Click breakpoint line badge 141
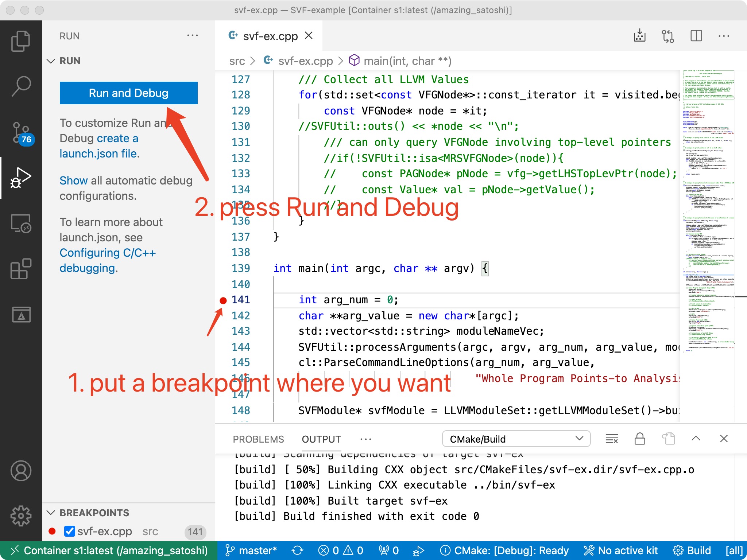The image size is (747, 560). 196,532
